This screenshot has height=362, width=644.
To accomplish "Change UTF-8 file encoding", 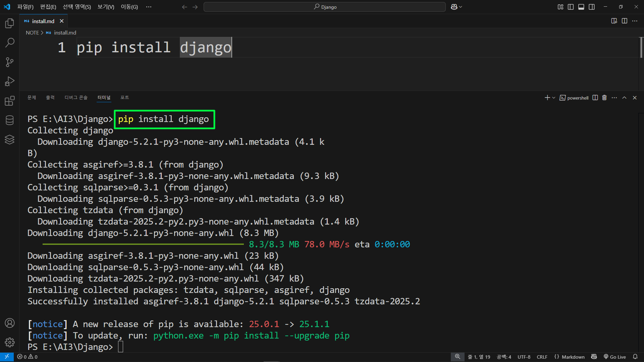I will (524, 357).
